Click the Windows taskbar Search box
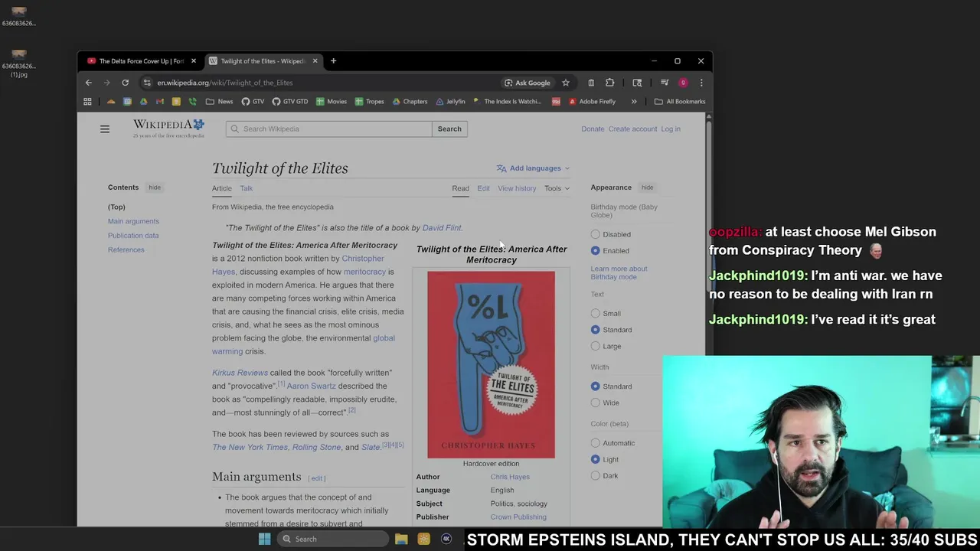 [332, 539]
